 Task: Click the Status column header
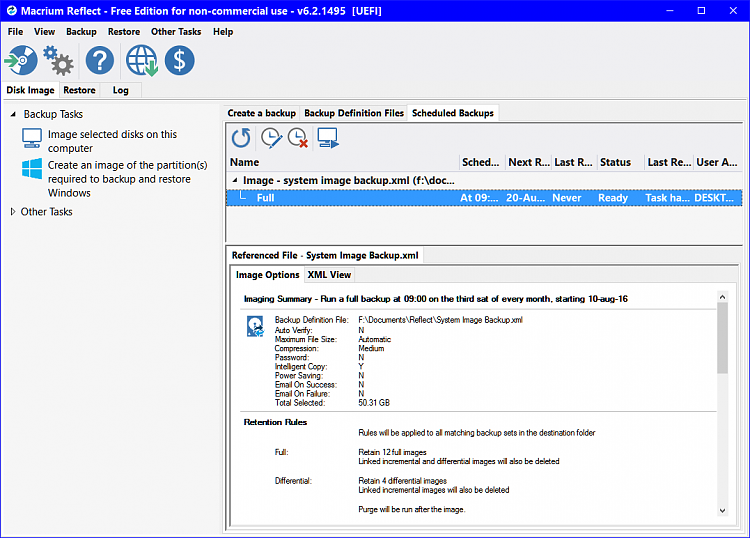coord(620,162)
